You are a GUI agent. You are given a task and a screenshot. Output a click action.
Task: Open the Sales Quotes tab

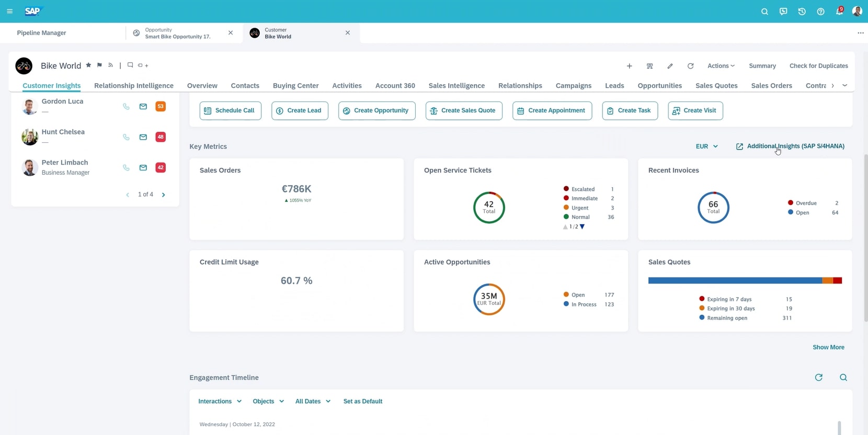coord(716,86)
